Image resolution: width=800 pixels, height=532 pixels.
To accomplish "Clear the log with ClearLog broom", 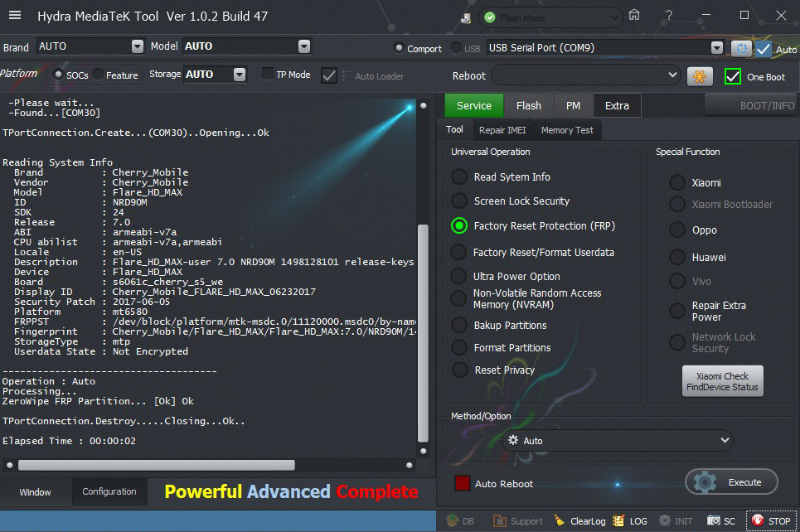I will (579, 521).
